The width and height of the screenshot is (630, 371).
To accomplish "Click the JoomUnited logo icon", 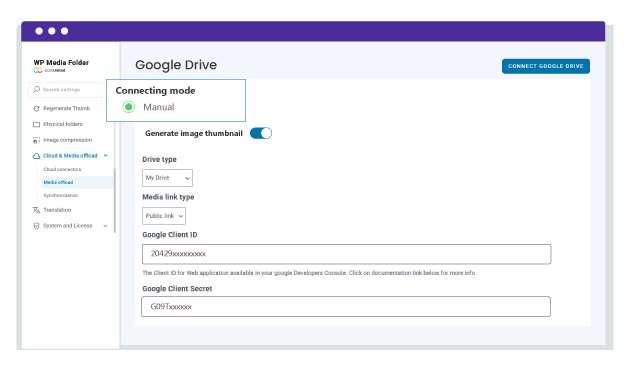I will coord(38,70).
